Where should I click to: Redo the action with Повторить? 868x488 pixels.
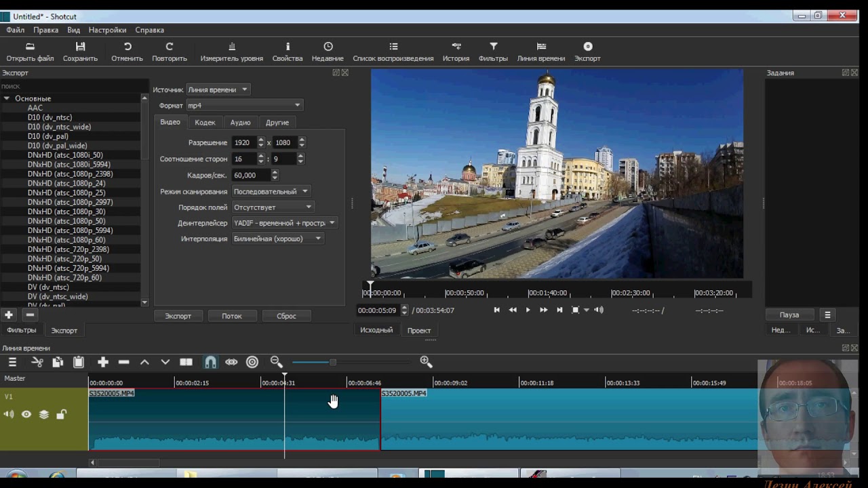170,47
